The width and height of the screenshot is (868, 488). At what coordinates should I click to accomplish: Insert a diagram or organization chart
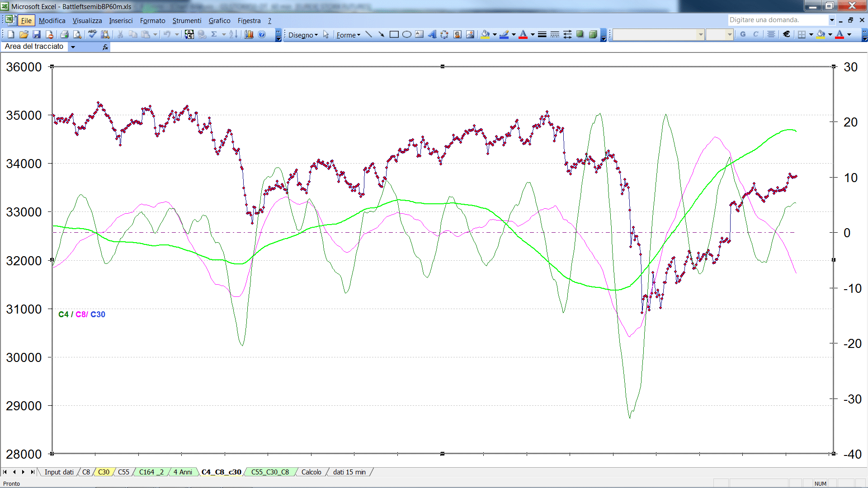point(444,34)
